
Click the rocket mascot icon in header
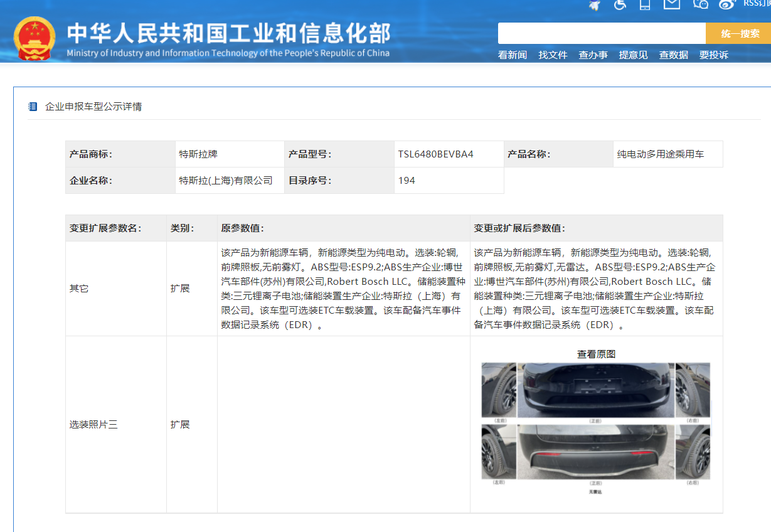pyautogui.click(x=595, y=5)
